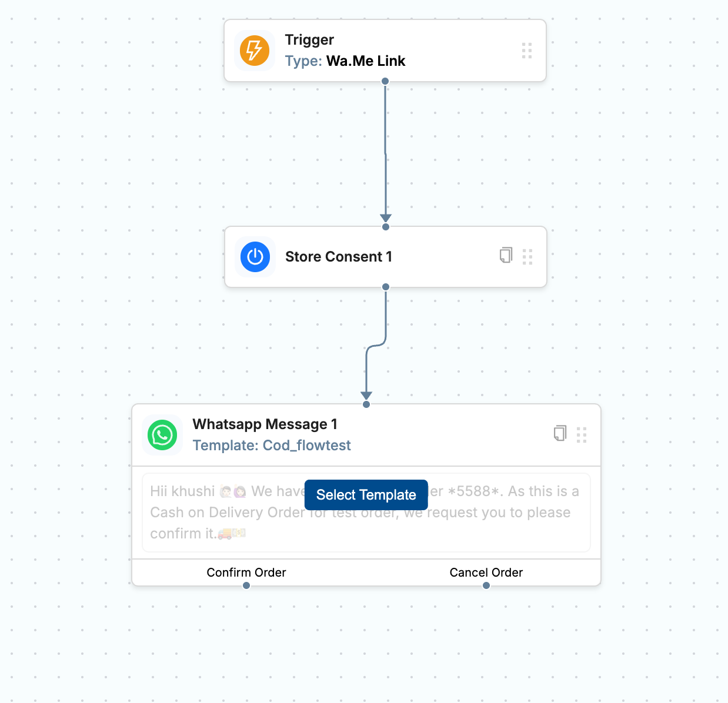Click the blue Store Consent power icon
This screenshot has height=703, width=728.
click(255, 257)
